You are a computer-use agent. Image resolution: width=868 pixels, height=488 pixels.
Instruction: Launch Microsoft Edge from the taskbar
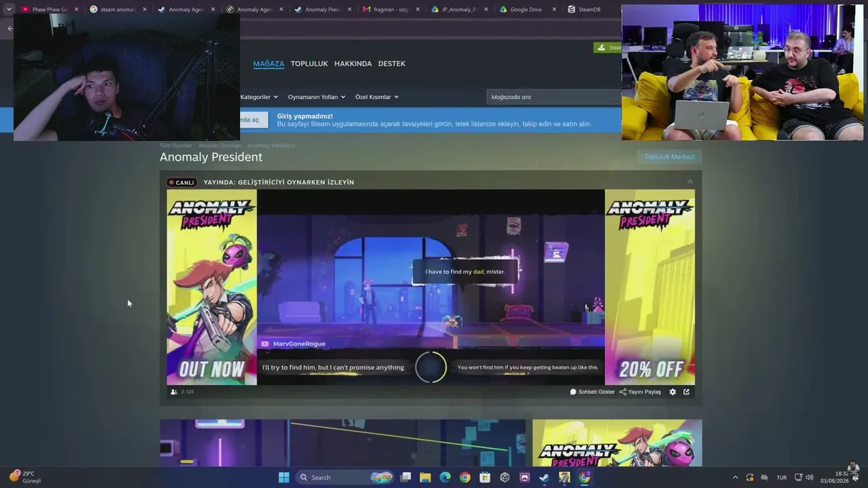click(x=445, y=477)
